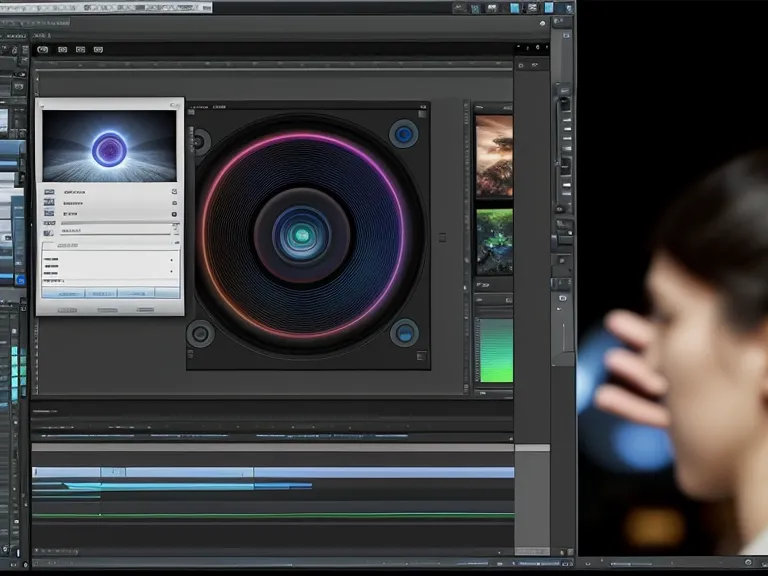Click the third icon in the viewer toolbar
Image resolution: width=768 pixels, height=576 pixels.
coord(80,49)
